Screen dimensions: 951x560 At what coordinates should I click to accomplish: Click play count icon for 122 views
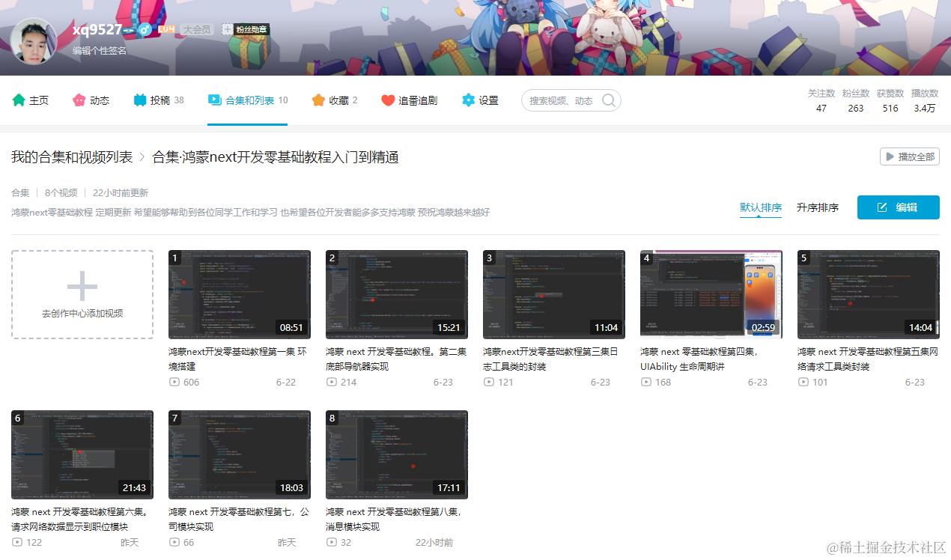point(17,542)
